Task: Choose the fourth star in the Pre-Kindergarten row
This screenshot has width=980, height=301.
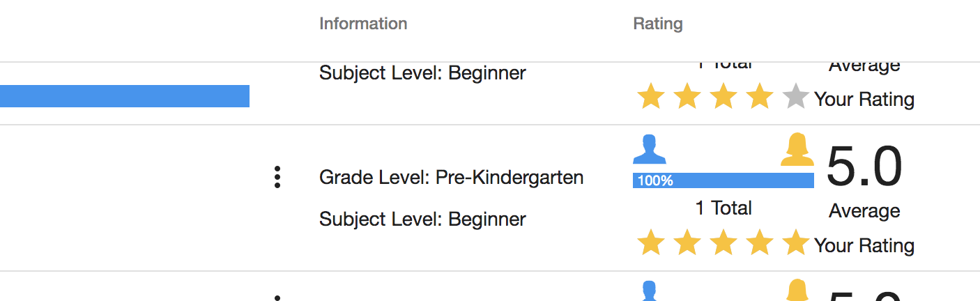Action: point(760,244)
